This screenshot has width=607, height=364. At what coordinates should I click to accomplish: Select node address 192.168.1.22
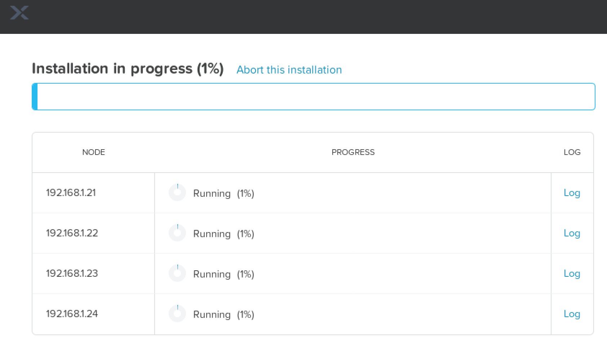72,233
